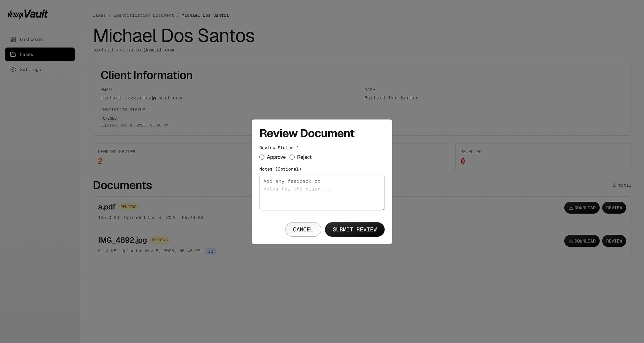Select the Approve radio button
This screenshot has width=644, height=343.
click(262, 157)
